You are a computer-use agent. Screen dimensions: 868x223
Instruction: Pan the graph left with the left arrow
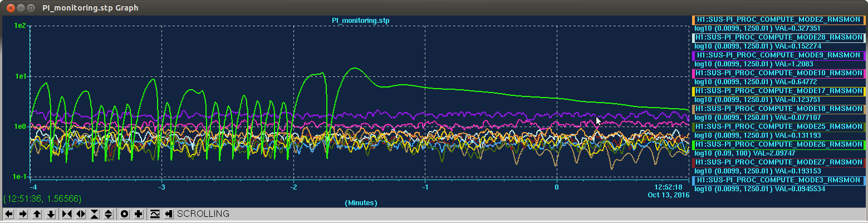click(x=9, y=214)
